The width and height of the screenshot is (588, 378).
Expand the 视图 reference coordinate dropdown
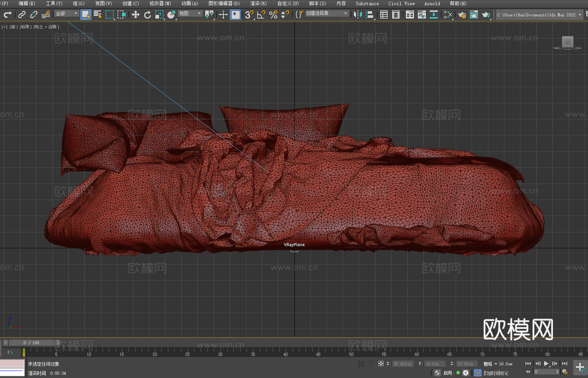click(190, 13)
